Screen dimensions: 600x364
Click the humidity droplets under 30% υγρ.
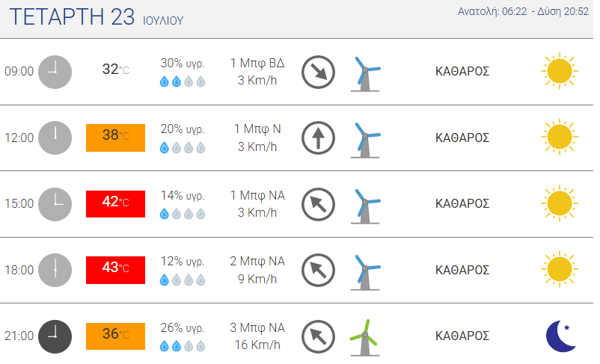(183, 81)
